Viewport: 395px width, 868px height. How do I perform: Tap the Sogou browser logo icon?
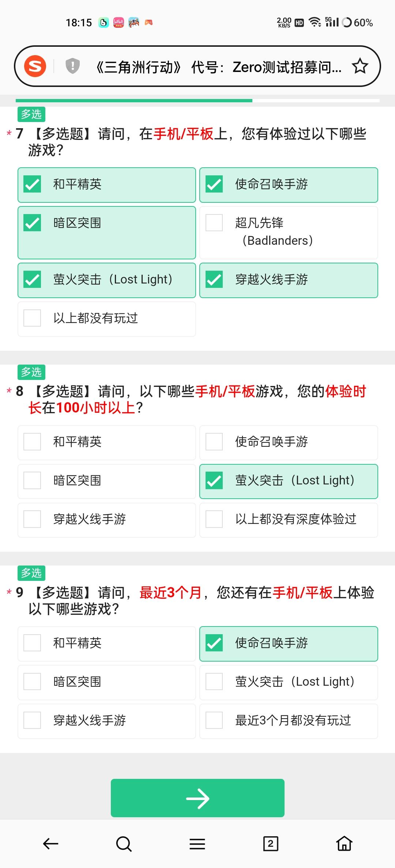coord(35,66)
